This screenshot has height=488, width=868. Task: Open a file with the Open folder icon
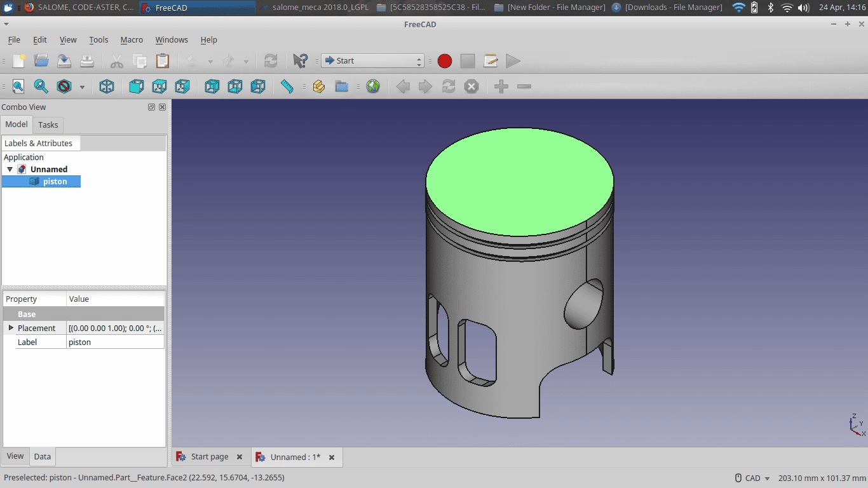click(42, 61)
